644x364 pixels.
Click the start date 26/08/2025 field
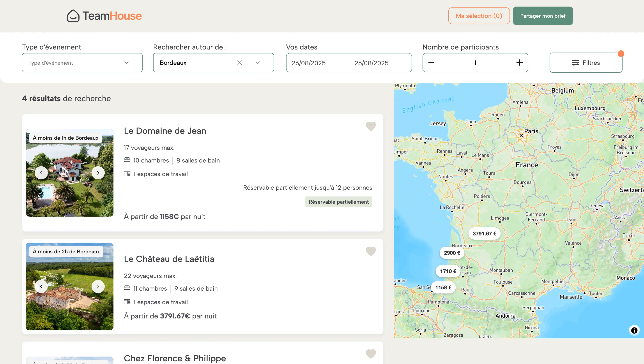point(317,63)
